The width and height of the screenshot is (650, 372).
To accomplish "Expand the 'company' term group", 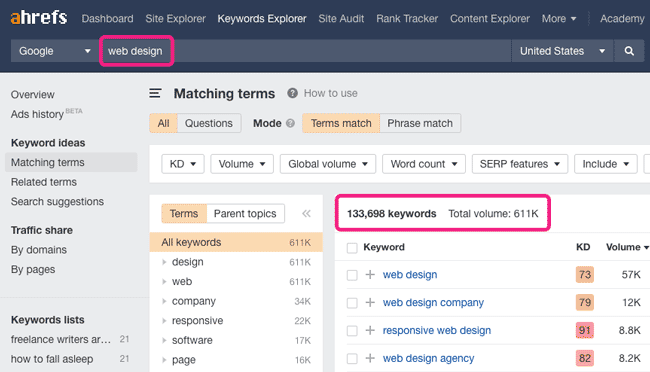I will [164, 301].
